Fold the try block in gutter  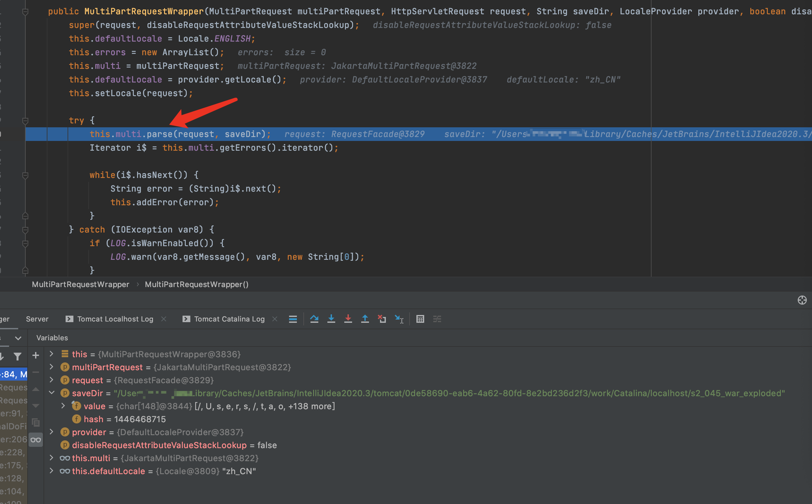pyautogui.click(x=25, y=120)
